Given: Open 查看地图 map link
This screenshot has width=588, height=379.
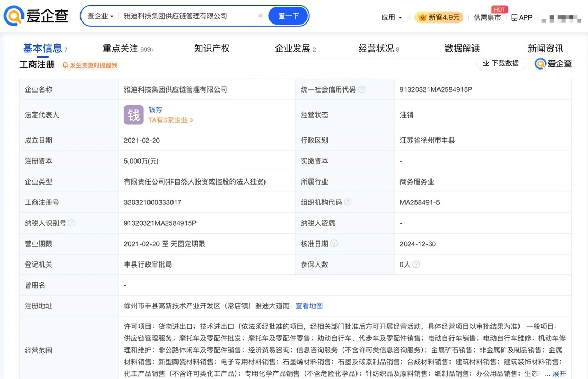Looking at the screenshot, I should click(x=309, y=306).
